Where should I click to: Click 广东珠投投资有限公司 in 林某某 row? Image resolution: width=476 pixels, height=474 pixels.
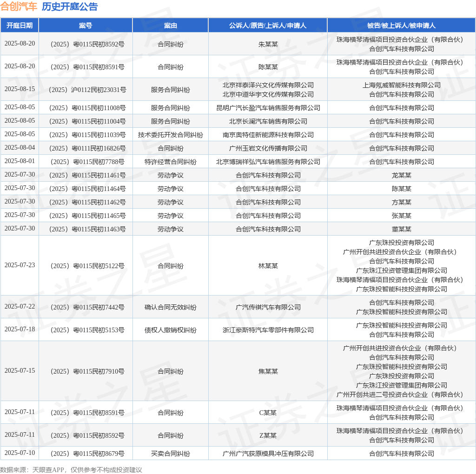pyautogui.click(x=402, y=243)
